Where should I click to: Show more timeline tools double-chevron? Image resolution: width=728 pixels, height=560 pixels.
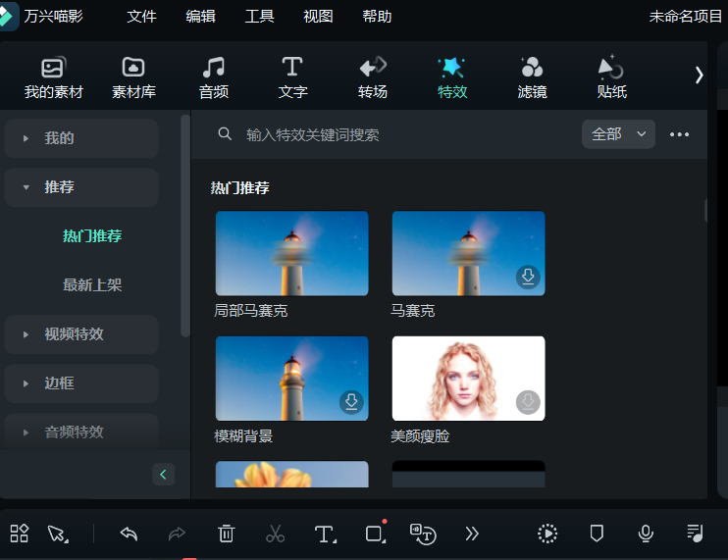pyautogui.click(x=472, y=534)
